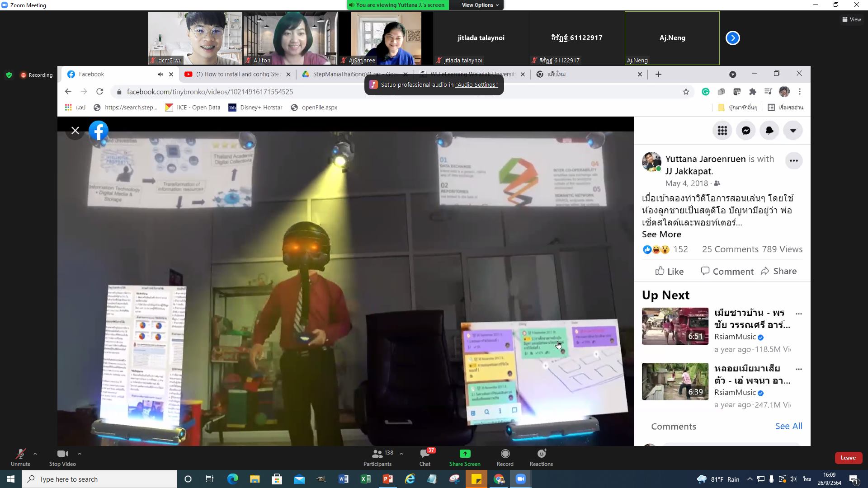868x488 pixels.
Task: Open Chrome media control icon
Action: click(768, 92)
